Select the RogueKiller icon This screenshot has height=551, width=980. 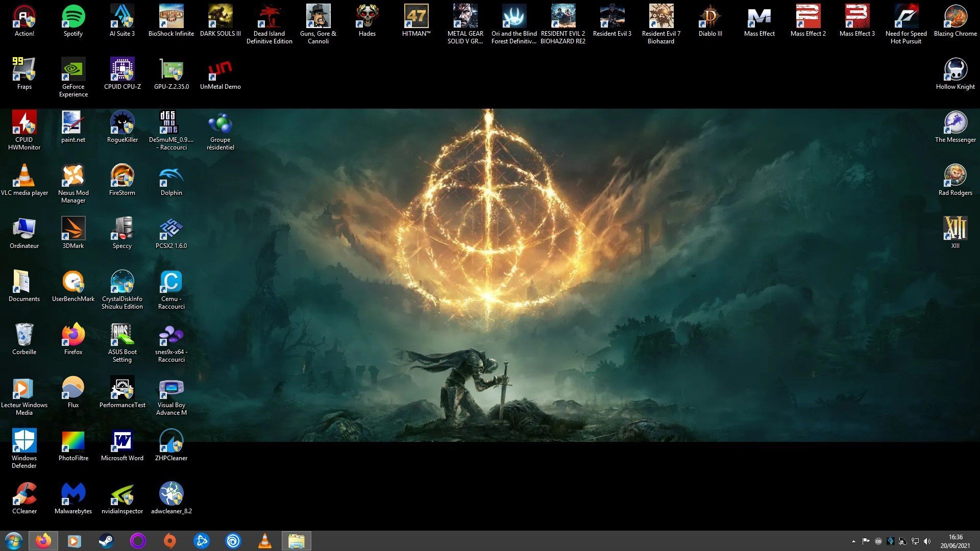[x=122, y=127]
